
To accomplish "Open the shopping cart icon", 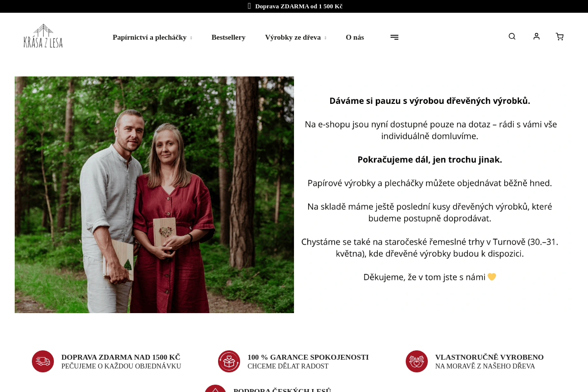I will pyautogui.click(x=560, y=36).
